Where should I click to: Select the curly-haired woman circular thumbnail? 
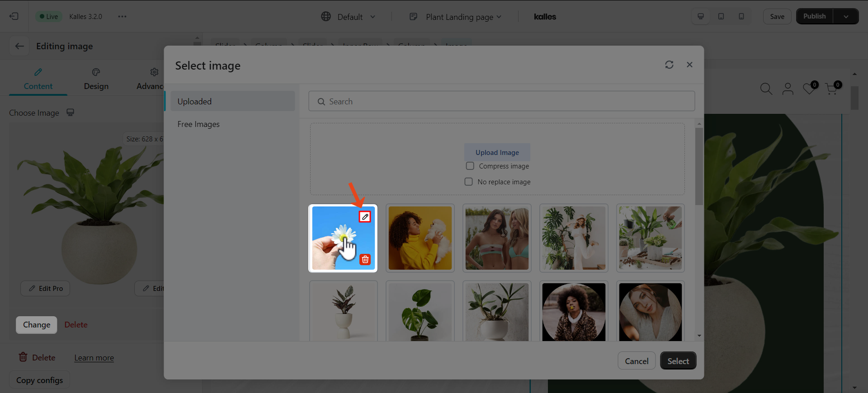pos(574,311)
